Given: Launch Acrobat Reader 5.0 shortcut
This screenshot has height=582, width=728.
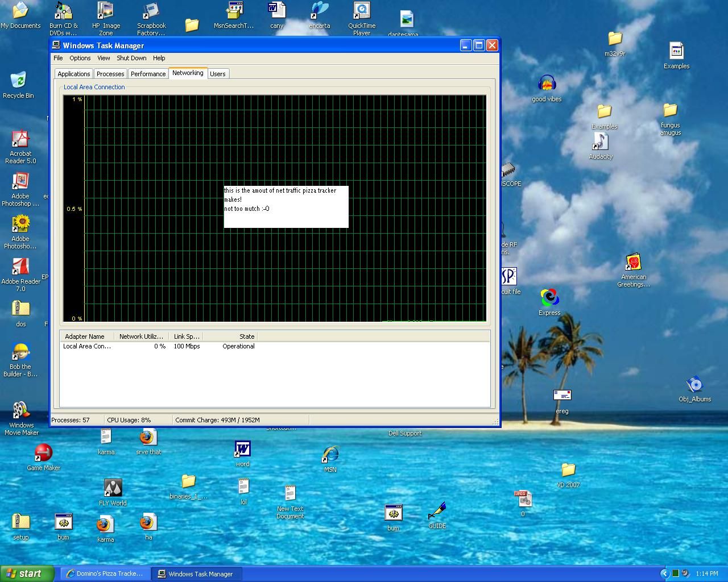Looking at the screenshot, I should tap(20, 147).
